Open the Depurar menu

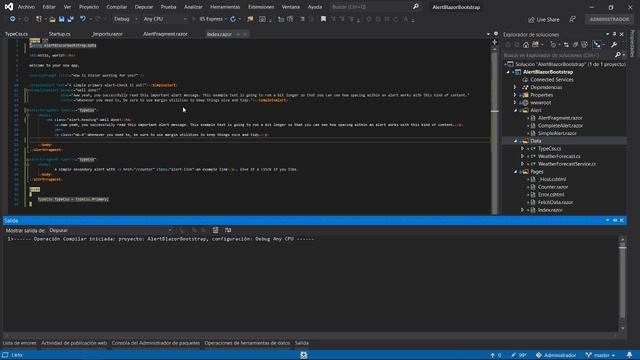point(144,7)
